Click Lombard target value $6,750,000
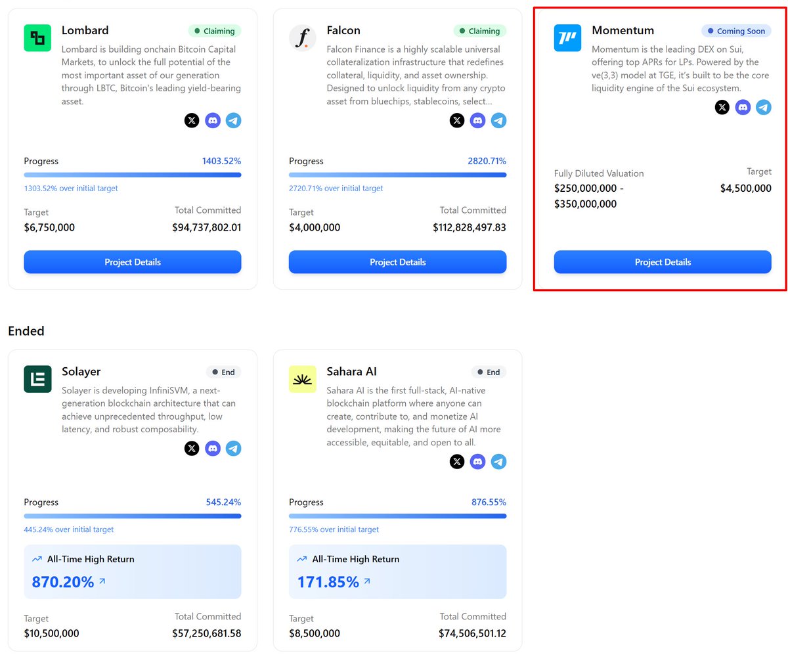788x672 pixels. pos(49,227)
